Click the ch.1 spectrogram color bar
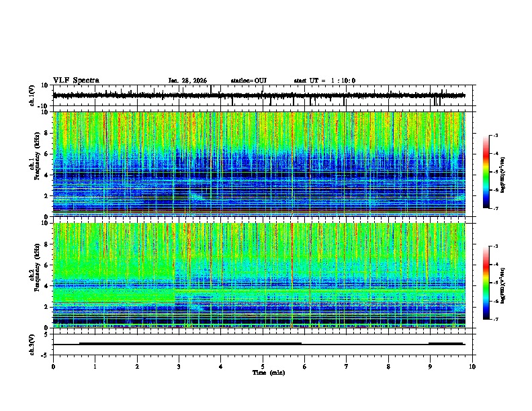The height and width of the screenshot is (411, 532). click(486, 172)
